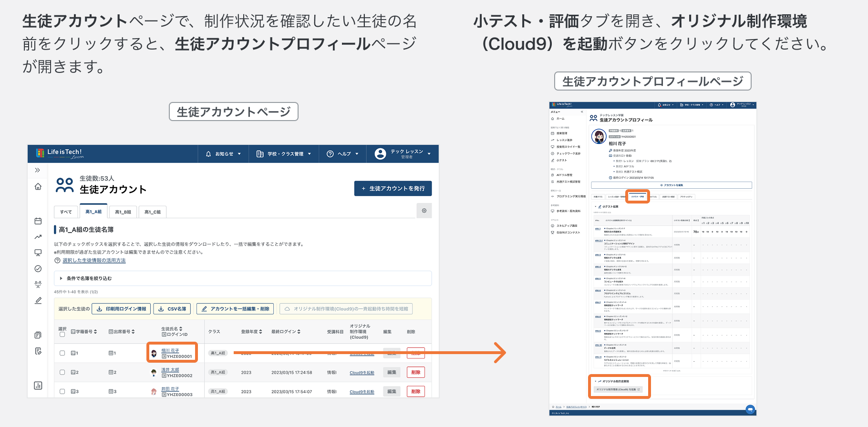Viewport: 868px width, 427px height.
Task: Click the home icon in left sidebar
Action: [x=38, y=186]
